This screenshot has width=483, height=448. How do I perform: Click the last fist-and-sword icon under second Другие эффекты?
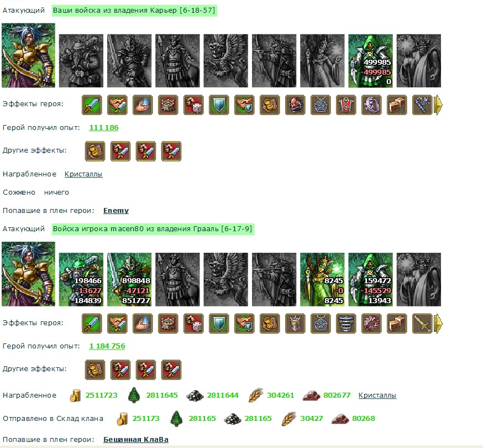(171, 369)
